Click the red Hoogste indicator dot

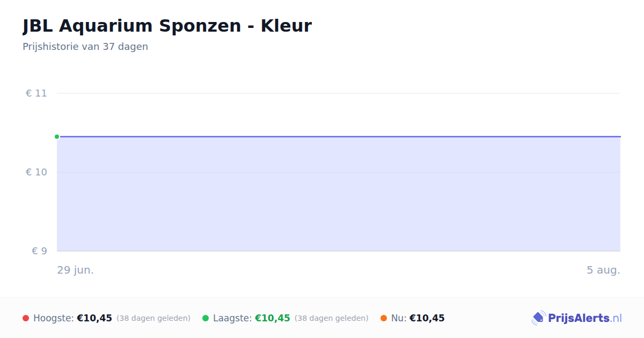pyautogui.click(x=26, y=318)
